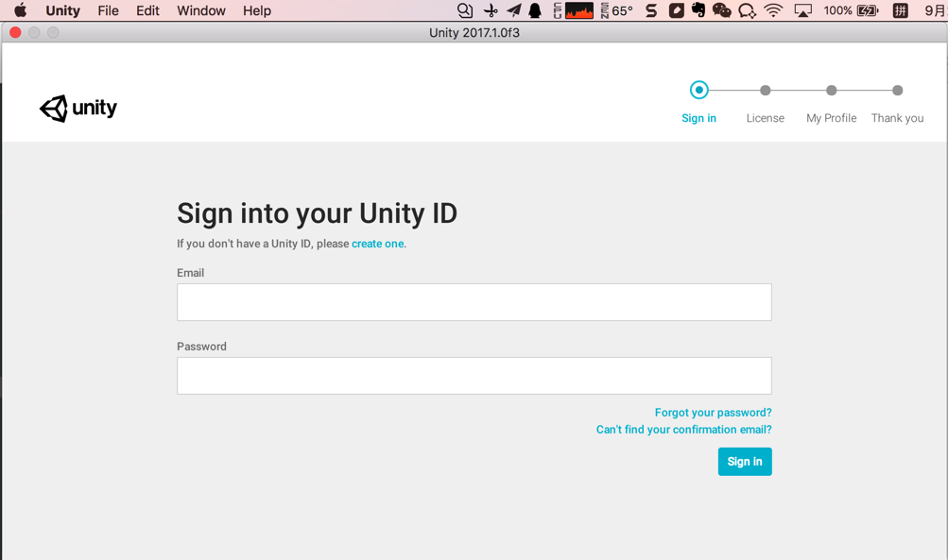Select the License step dot
The height and width of the screenshot is (560, 948).
point(766,90)
